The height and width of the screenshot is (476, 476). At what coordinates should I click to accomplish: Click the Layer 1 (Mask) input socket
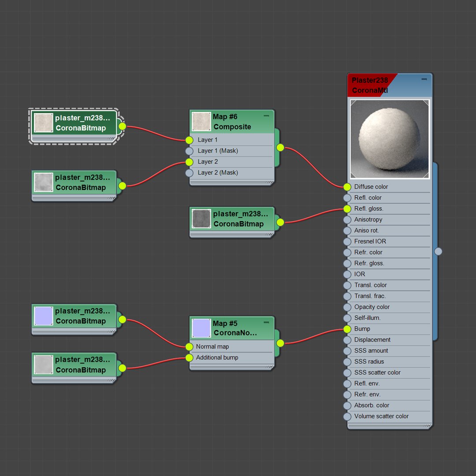[189, 151]
